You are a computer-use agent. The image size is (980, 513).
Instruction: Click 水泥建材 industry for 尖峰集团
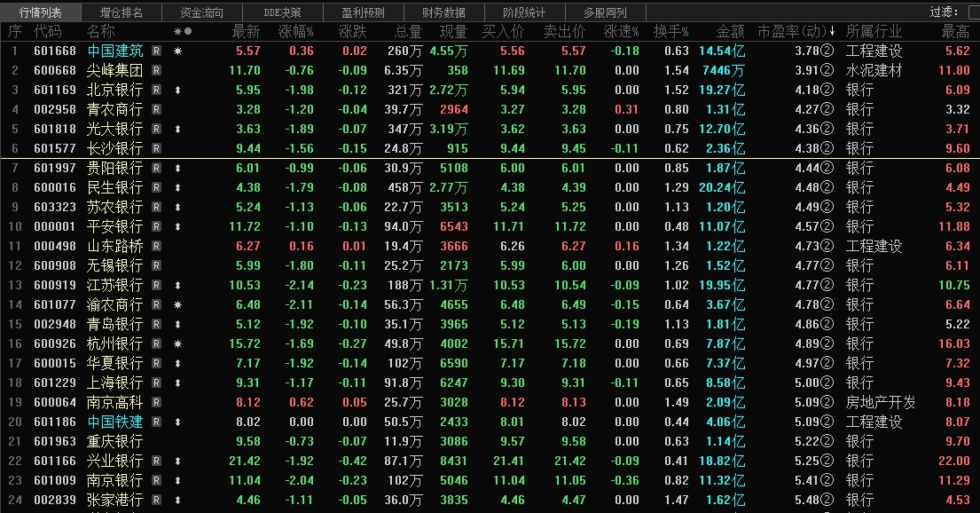point(874,71)
